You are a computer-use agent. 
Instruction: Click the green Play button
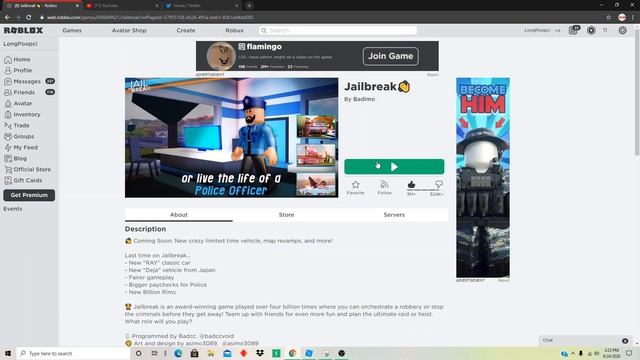(394, 167)
